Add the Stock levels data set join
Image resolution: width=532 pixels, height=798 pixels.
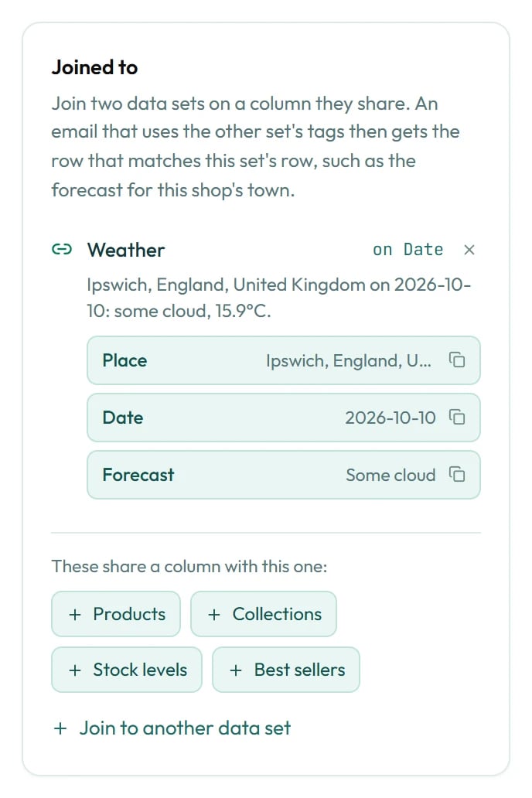127,670
